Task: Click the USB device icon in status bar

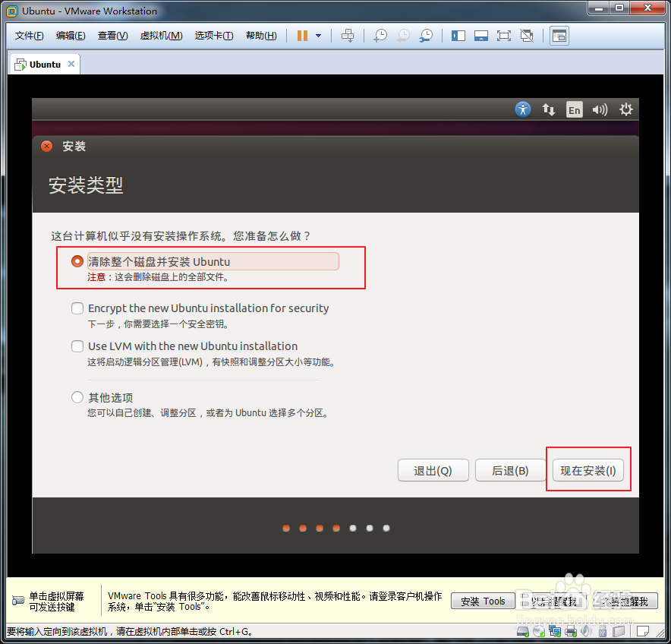Action: (602, 631)
